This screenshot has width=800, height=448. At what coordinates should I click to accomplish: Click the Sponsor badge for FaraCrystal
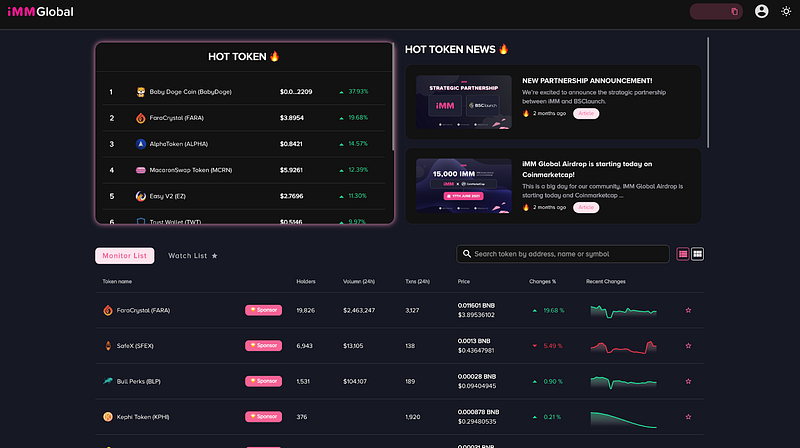[263, 310]
